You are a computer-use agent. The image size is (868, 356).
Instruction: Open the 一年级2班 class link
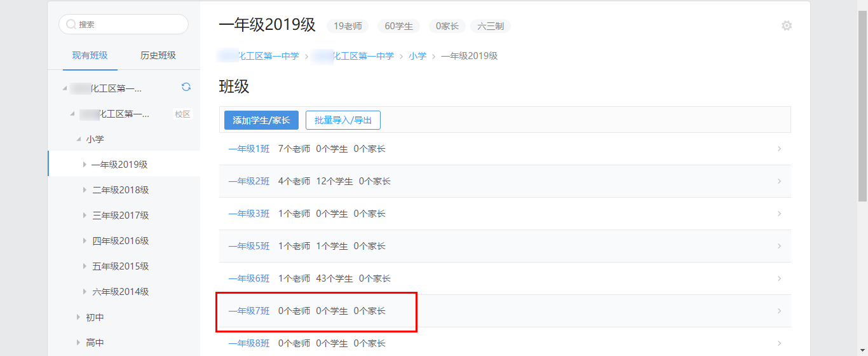tap(249, 181)
